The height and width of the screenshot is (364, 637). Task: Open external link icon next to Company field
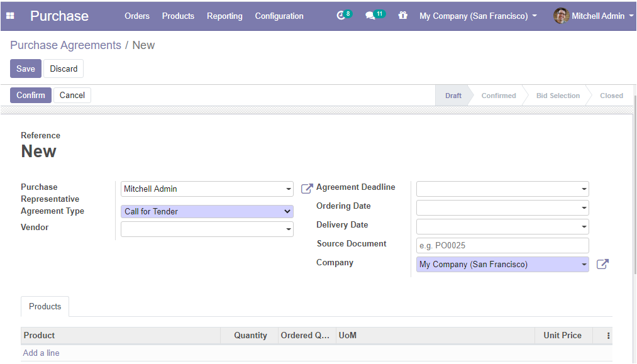pos(602,264)
